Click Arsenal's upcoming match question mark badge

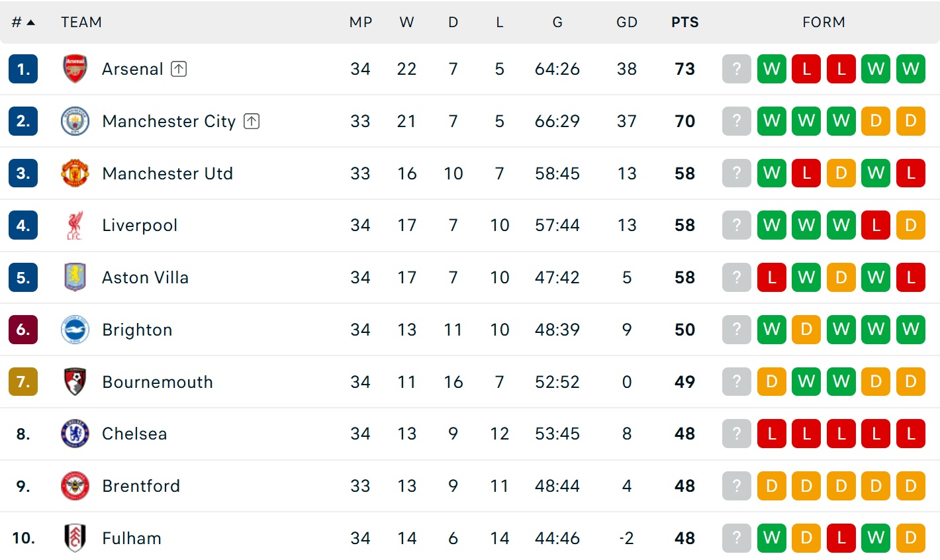tap(736, 69)
